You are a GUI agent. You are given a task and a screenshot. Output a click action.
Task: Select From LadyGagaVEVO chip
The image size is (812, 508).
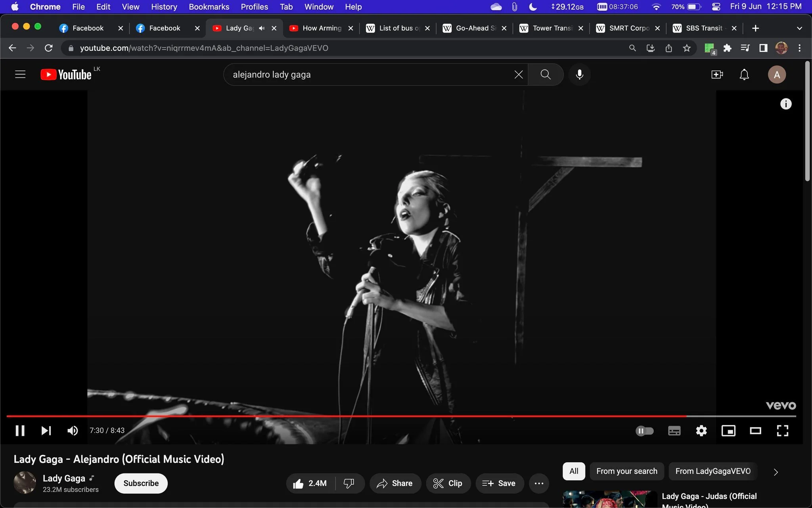coord(713,471)
